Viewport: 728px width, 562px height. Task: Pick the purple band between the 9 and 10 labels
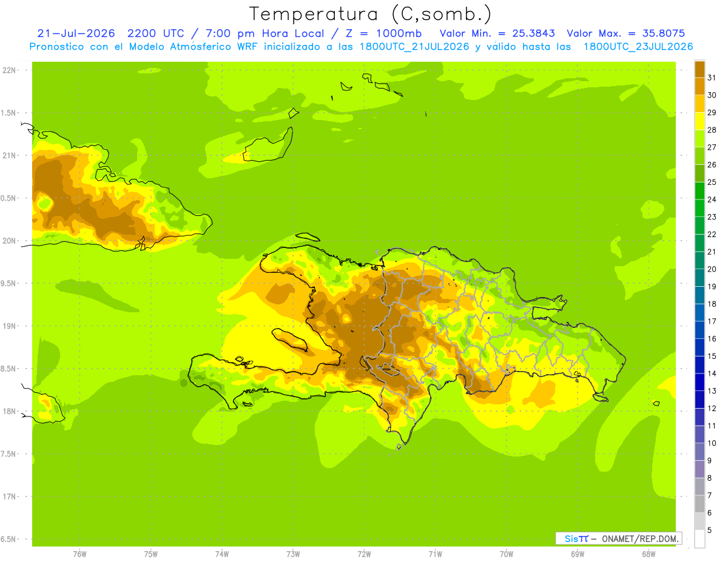699,452
